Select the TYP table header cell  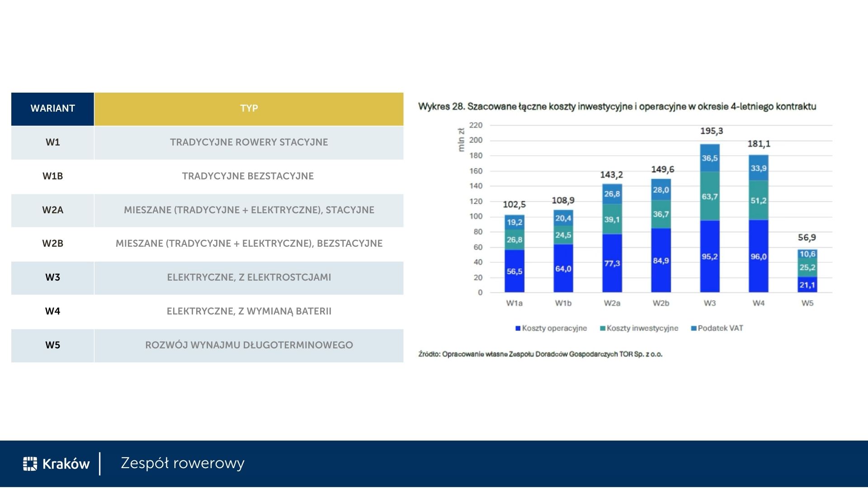pyautogui.click(x=249, y=108)
